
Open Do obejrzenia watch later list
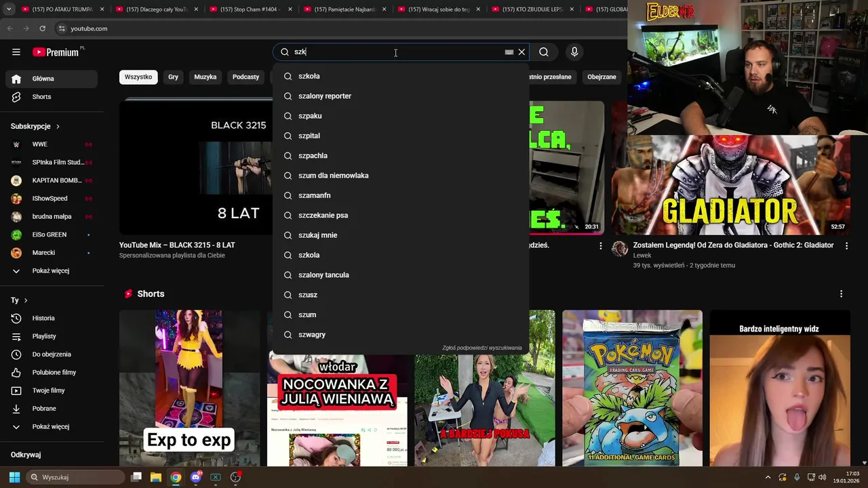pyautogui.click(x=52, y=354)
